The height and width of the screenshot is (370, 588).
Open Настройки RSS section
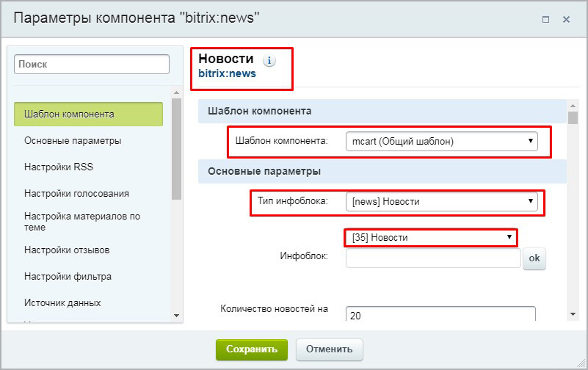point(59,167)
